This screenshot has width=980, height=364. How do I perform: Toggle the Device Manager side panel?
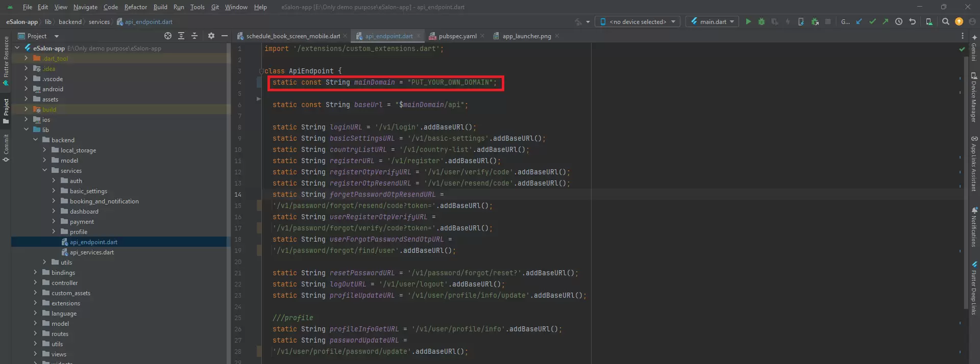click(974, 97)
